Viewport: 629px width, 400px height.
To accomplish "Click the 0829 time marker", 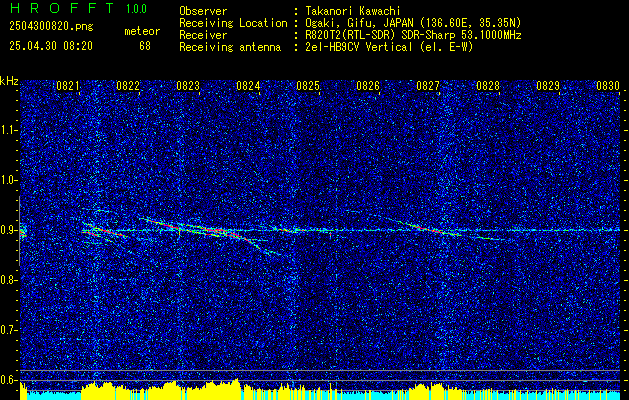I will coord(548,86).
